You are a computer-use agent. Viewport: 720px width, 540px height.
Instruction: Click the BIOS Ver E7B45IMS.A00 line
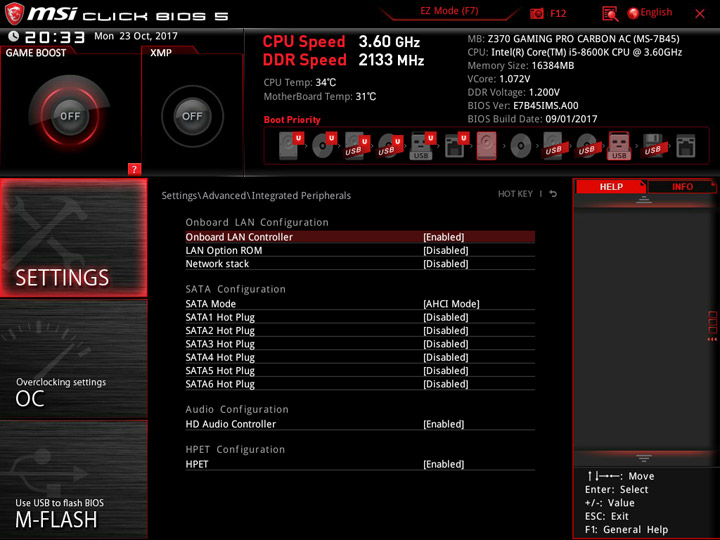523,106
